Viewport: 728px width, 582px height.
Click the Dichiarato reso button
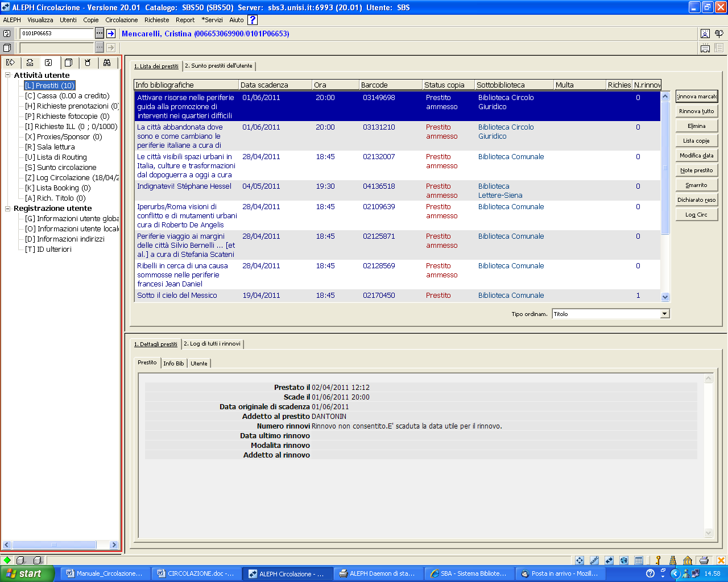click(x=697, y=200)
